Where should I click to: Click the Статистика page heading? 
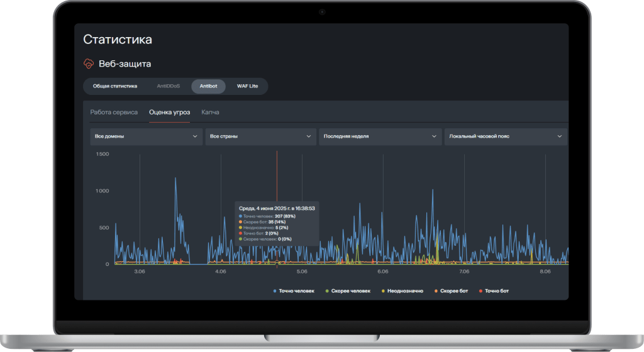pos(118,40)
